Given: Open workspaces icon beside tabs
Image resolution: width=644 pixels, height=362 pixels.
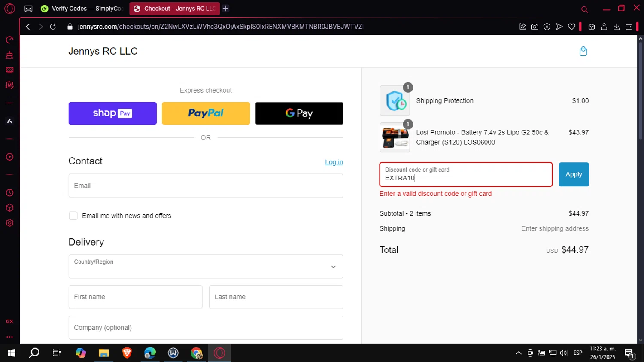Looking at the screenshot, I should tap(28, 9).
